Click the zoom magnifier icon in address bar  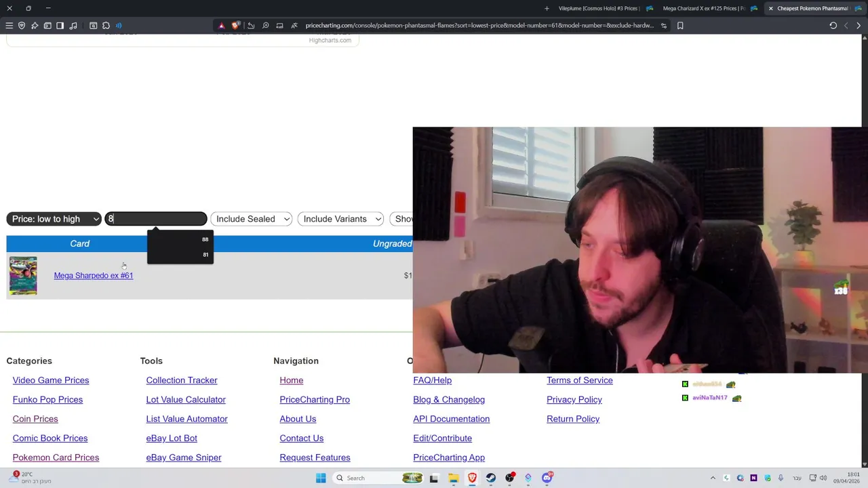point(265,26)
